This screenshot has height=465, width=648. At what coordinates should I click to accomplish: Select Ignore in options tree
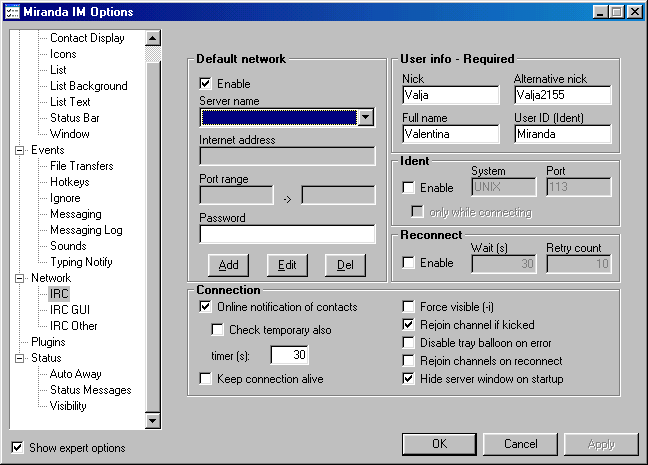(65, 198)
